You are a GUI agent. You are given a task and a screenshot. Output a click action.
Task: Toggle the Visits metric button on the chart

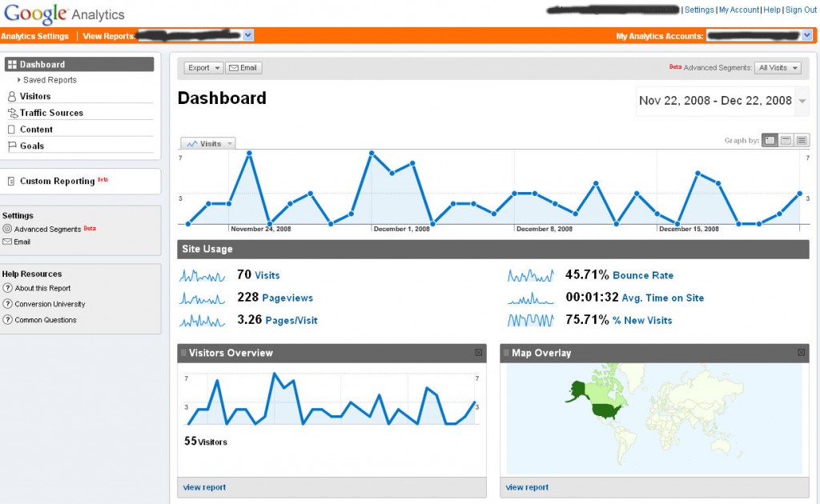click(207, 142)
